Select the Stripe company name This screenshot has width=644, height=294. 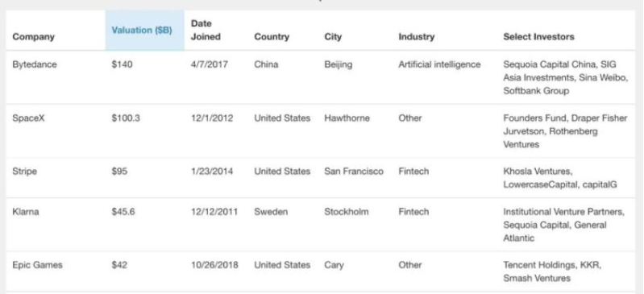pos(24,172)
